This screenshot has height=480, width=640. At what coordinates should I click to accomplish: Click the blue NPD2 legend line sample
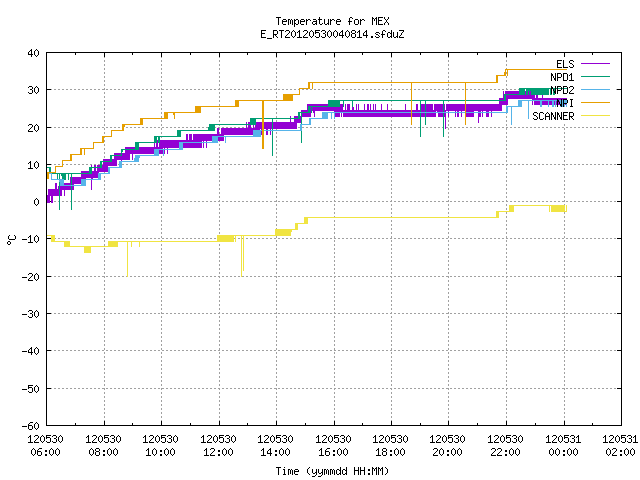tap(595, 89)
